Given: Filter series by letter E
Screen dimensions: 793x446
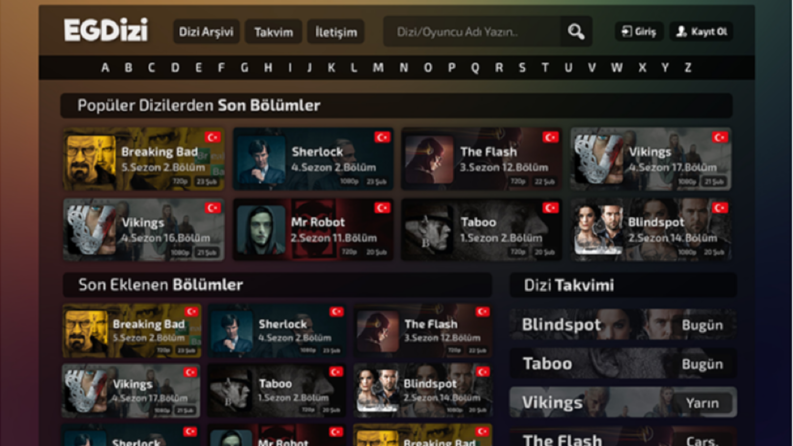Looking at the screenshot, I should (x=198, y=68).
